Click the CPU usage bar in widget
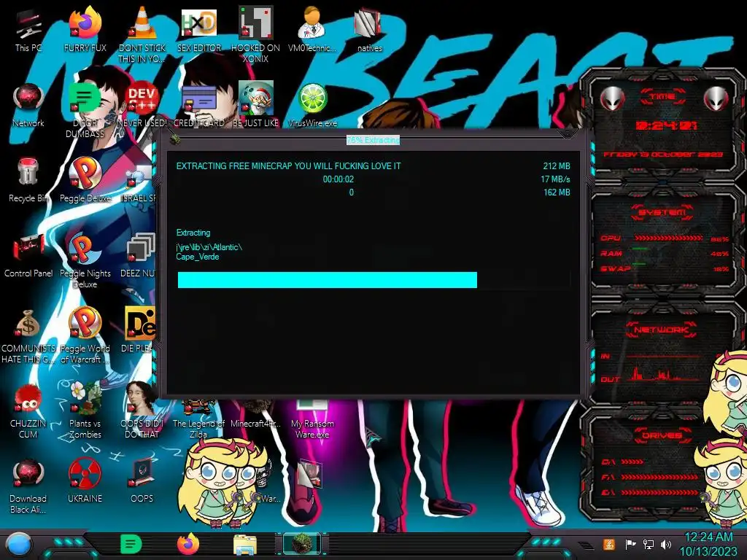Image resolution: width=747 pixels, height=560 pixels. [668, 238]
